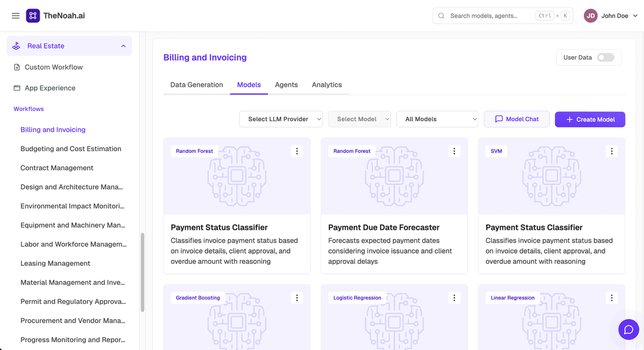Click the TheNoah.ai brand name text
Screen dimensions: 644x350
(x=64, y=16)
